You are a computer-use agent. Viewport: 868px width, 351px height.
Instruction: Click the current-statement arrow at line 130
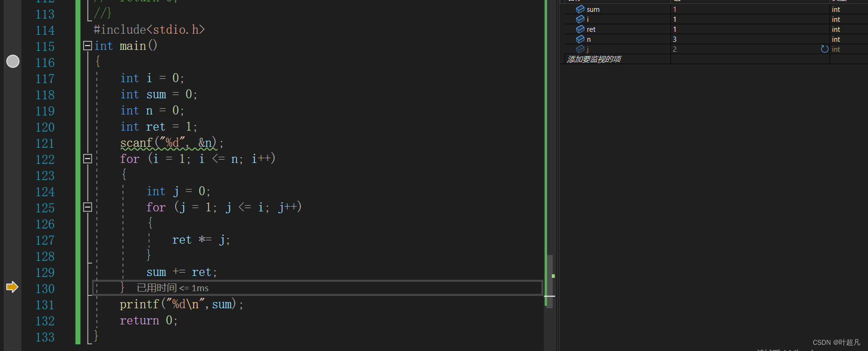pyautogui.click(x=12, y=287)
